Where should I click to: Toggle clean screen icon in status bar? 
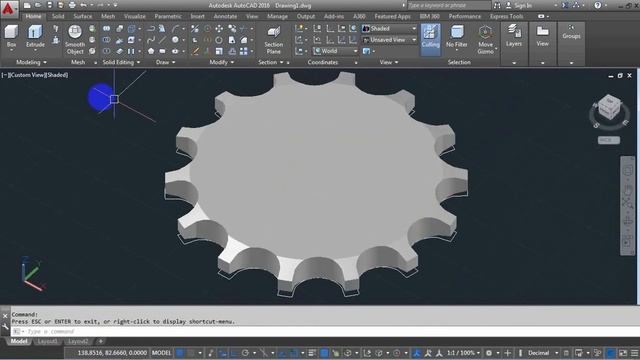coord(623,353)
